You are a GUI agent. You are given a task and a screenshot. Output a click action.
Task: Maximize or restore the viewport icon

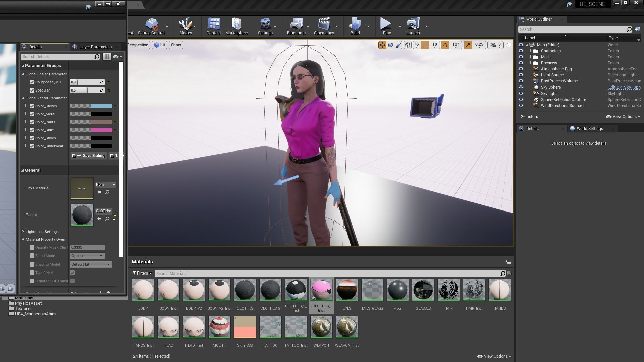(x=508, y=45)
